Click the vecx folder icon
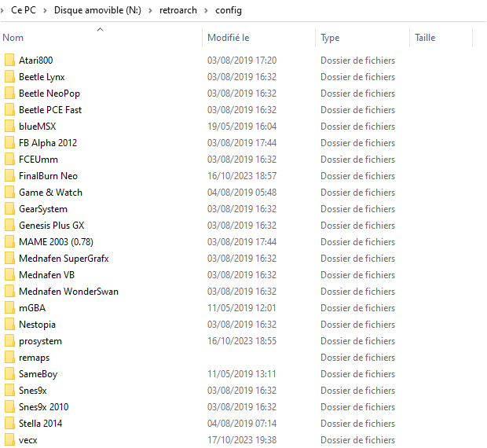The width and height of the screenshot is (487, 448). 9,440
